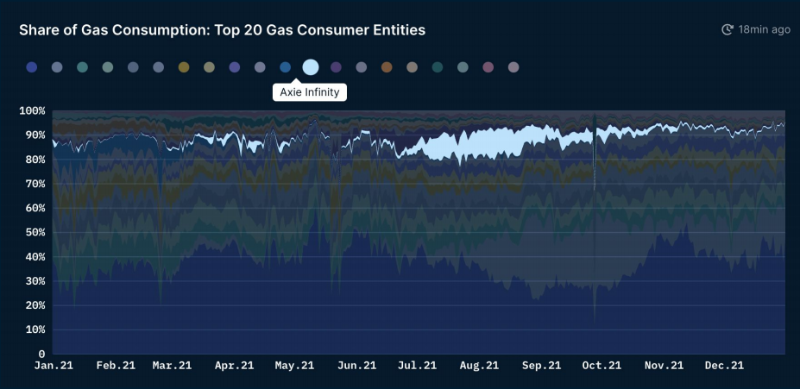The width and height of the screenshot is (800, 389).
Task: Click the 18min ago timestamp text
Action: [x=764, y=30]
